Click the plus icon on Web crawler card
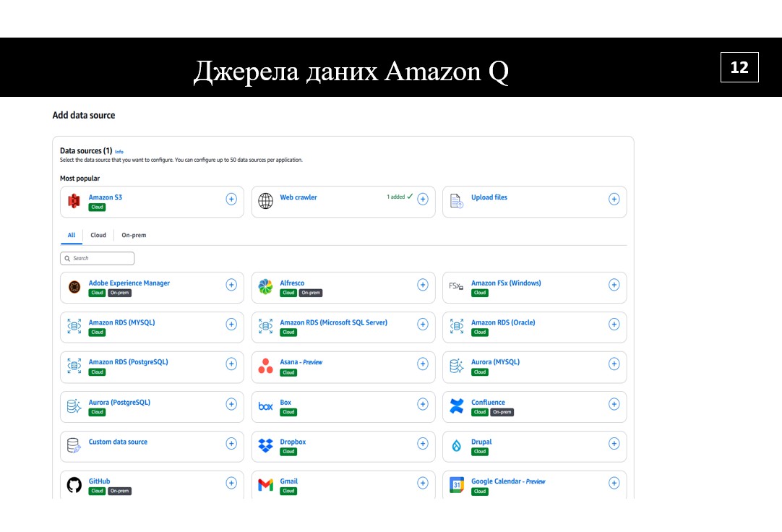The height and width of the screenshot is (532, 782). (x=423, y=199)
